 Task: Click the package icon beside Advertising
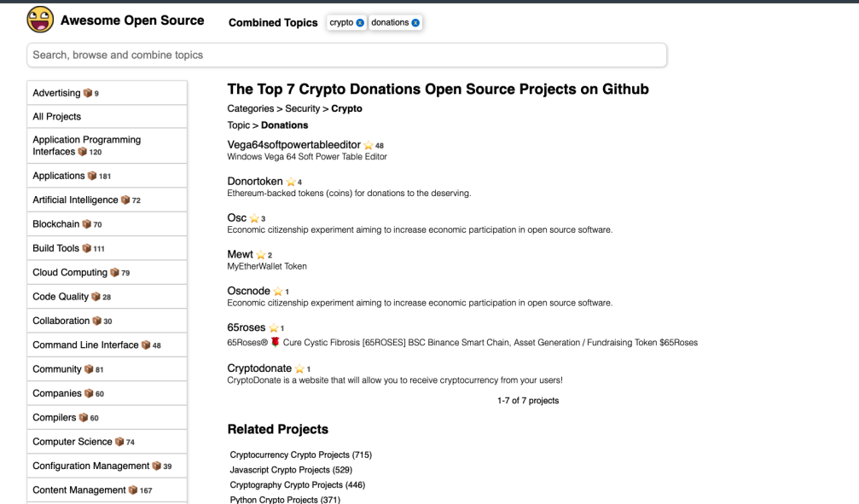pyautogui.click(x=87, y=93)
